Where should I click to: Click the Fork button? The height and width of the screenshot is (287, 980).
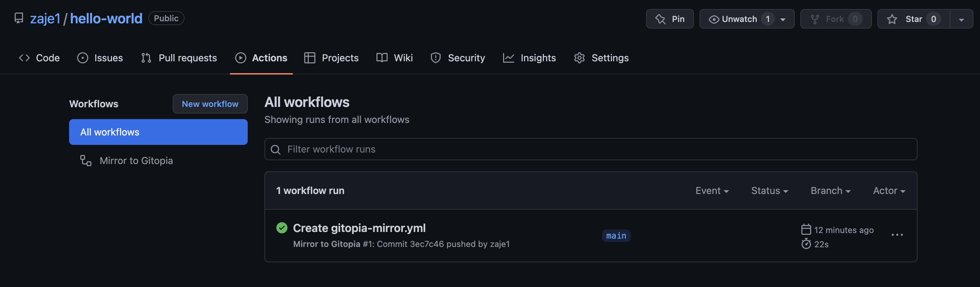pyautogui.click(x=836, y=19)
